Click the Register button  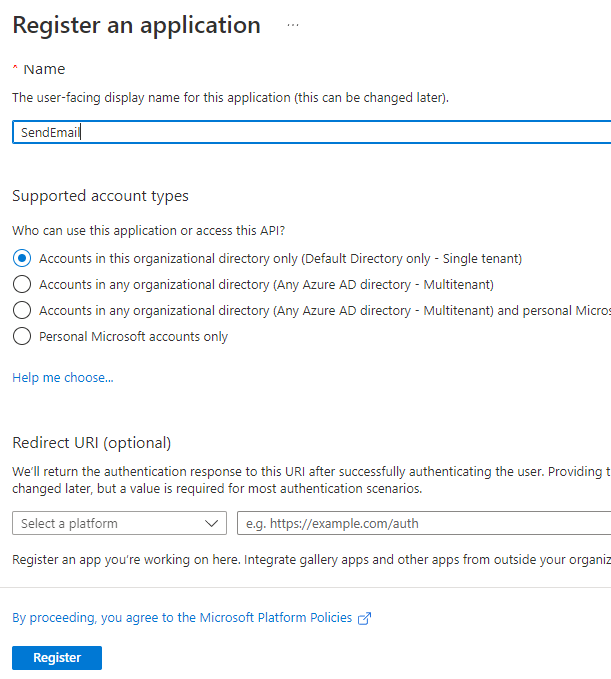tap(57, 658)
